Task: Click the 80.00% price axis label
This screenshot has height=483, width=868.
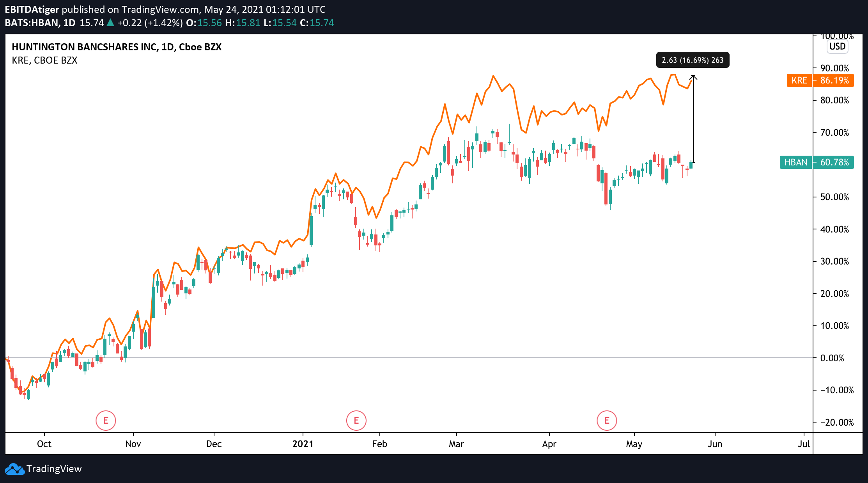Action: (x=834, y=100)
